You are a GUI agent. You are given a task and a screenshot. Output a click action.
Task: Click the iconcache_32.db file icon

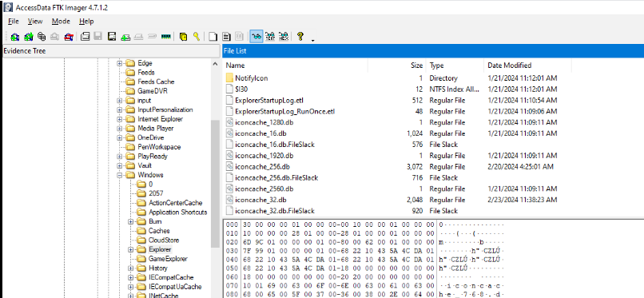[229, 200]
